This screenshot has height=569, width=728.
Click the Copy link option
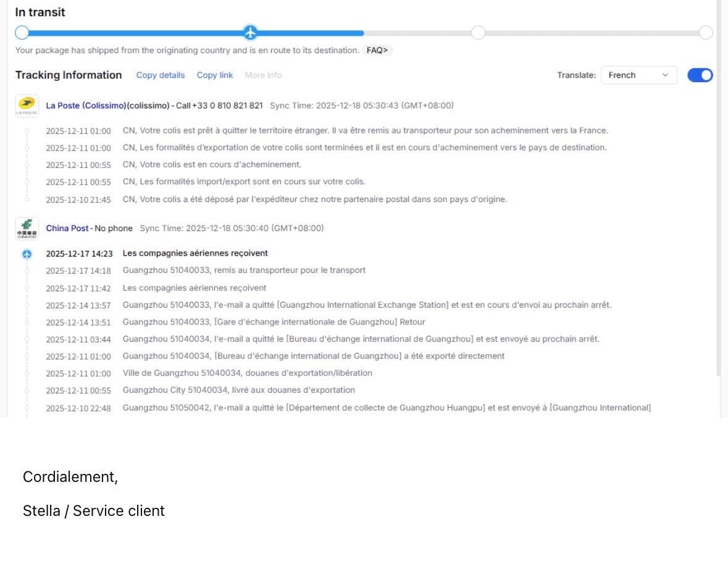[215, 75]
